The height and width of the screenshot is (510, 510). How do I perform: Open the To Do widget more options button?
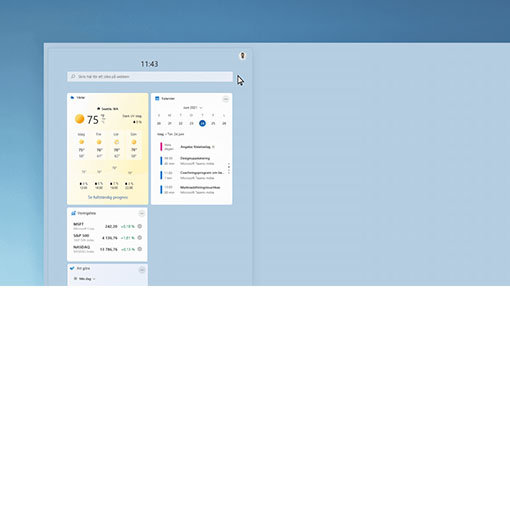pyautogui.click(x=142, y=270)
